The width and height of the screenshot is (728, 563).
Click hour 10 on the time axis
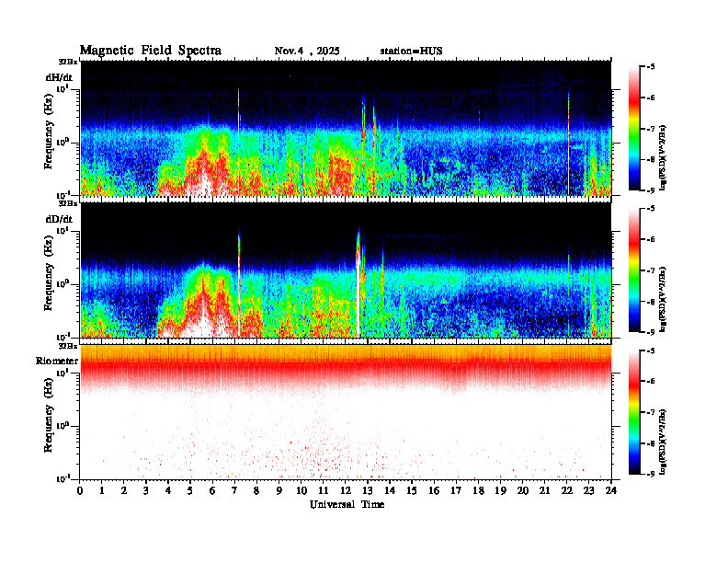(301, 491)
